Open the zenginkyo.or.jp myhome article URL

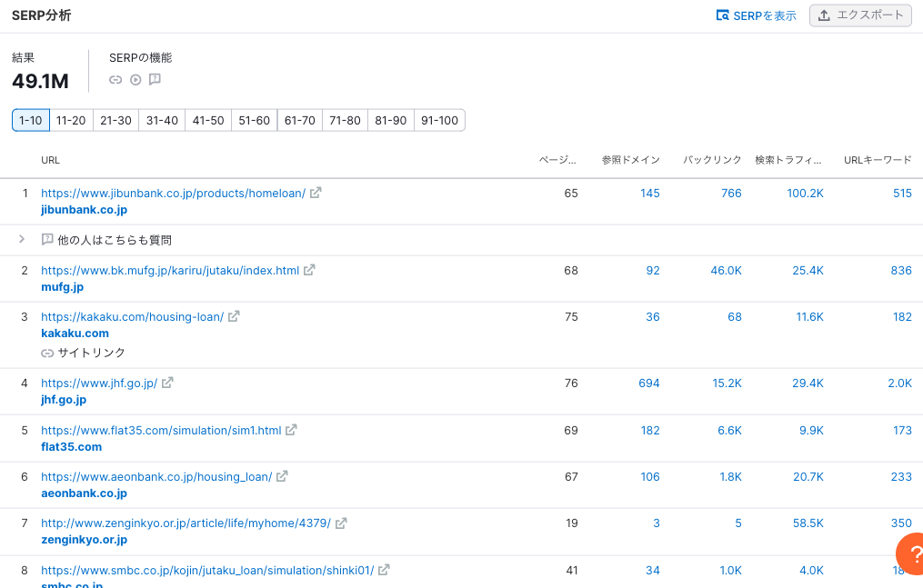[186, 523]
